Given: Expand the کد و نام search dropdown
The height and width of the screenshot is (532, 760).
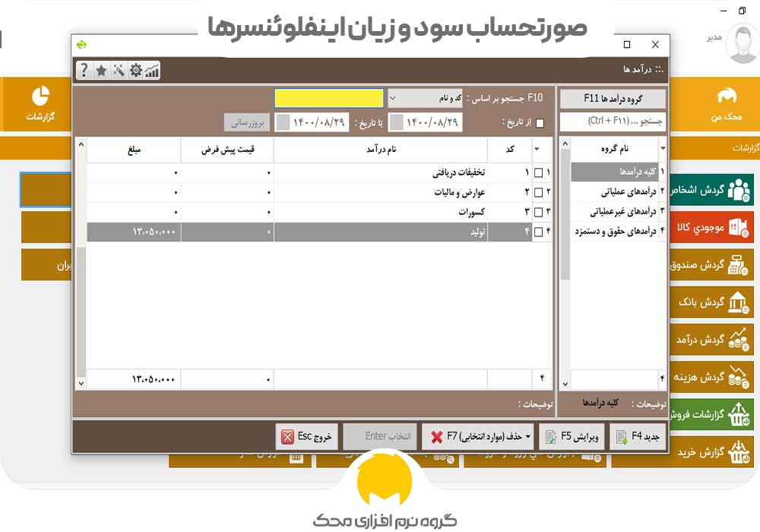Looking at the screenshot, I should [392, 98].
